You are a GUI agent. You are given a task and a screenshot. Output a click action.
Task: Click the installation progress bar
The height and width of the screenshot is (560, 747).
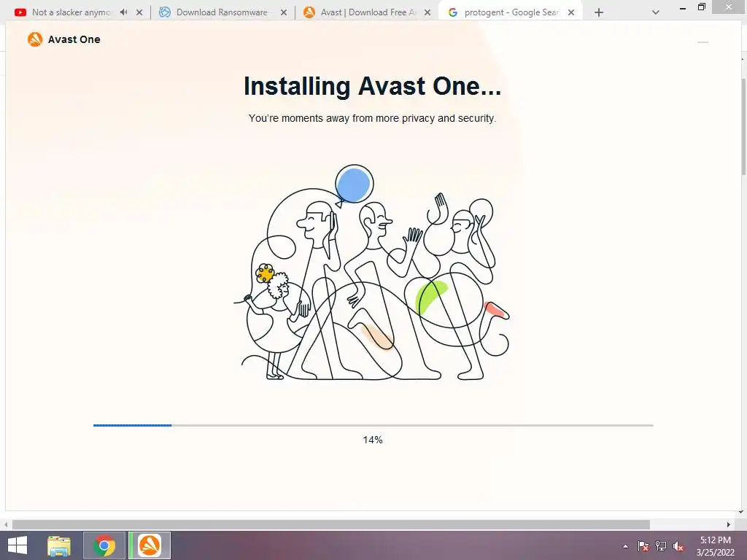tap(373, 425)
